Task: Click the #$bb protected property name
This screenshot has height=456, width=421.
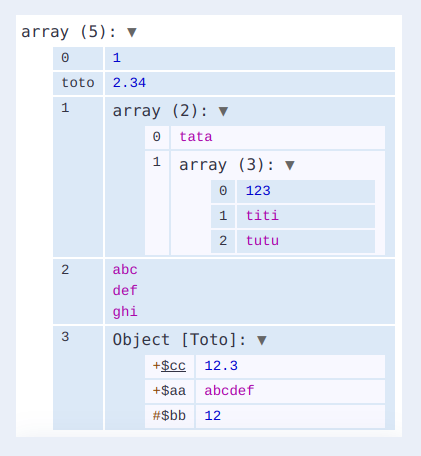Action: coord(169,416)
